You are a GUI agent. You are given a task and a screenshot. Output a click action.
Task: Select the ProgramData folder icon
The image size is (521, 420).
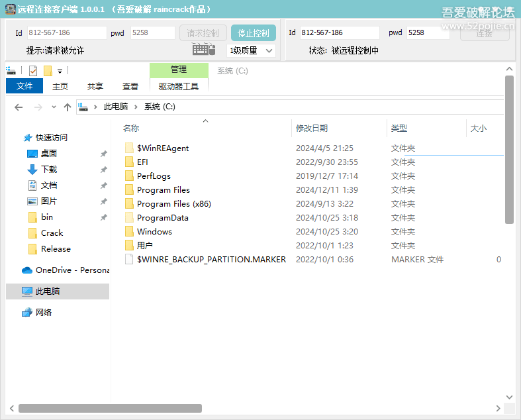pos(129,218)
